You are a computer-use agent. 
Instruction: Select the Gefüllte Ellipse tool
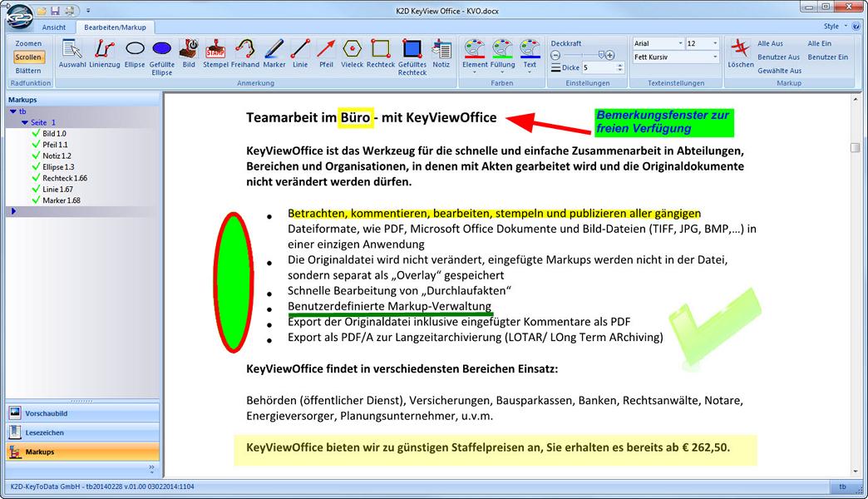(x=161, y=57)
